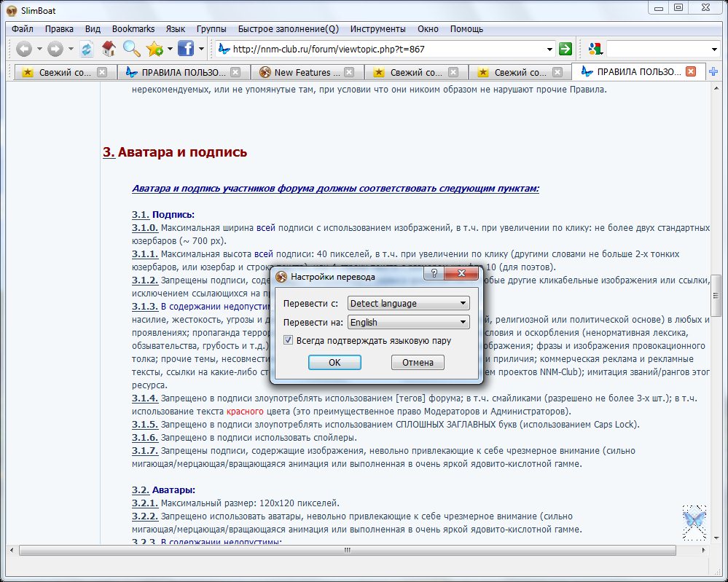728x582 pixels.
Task: Open a new tab with plus icon
Action: pyautogui.click(x=713, y=71)
